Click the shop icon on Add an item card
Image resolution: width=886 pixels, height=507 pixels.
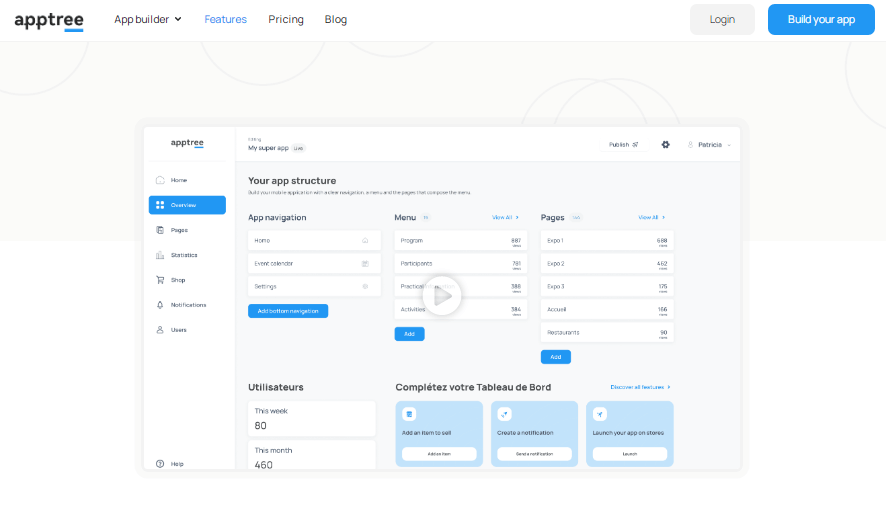coord(409,414)
